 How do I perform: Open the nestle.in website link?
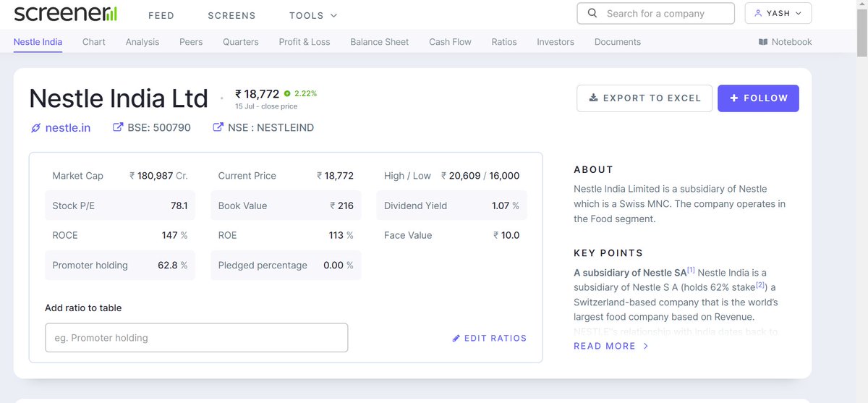68,128
